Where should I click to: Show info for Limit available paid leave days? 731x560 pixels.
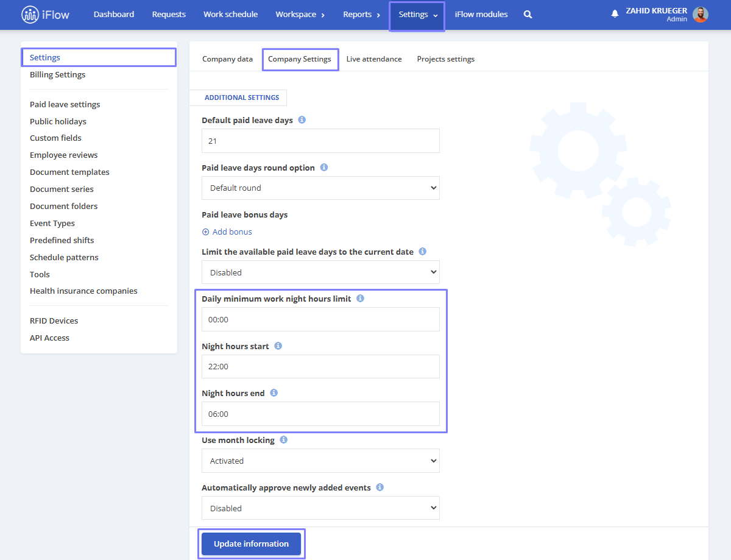click(423, 251)
